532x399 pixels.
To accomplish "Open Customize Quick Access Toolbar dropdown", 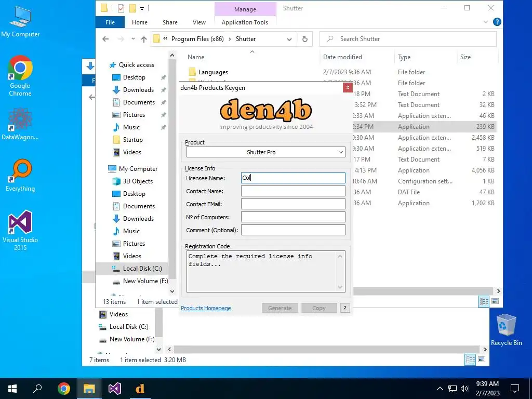I will [x=142, y=8].
